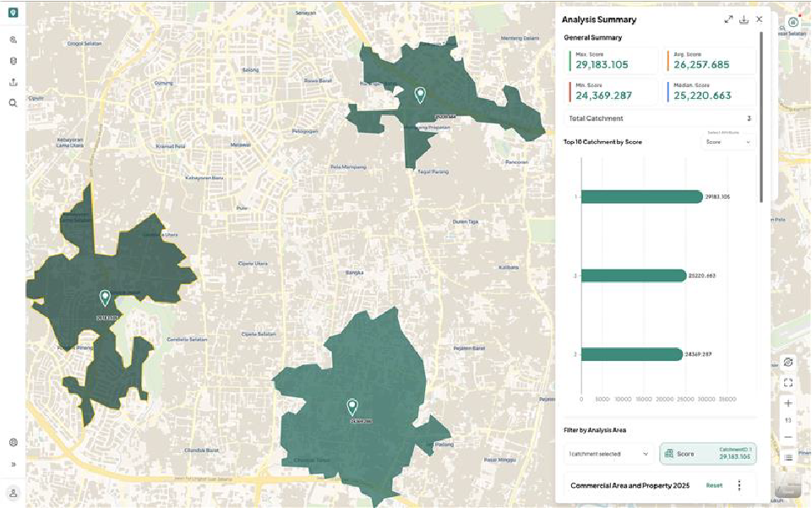The height and width of the screenshot is (508, 812).
Task: Close the Analysis Summary panel
Action: (x=759, y=19)
